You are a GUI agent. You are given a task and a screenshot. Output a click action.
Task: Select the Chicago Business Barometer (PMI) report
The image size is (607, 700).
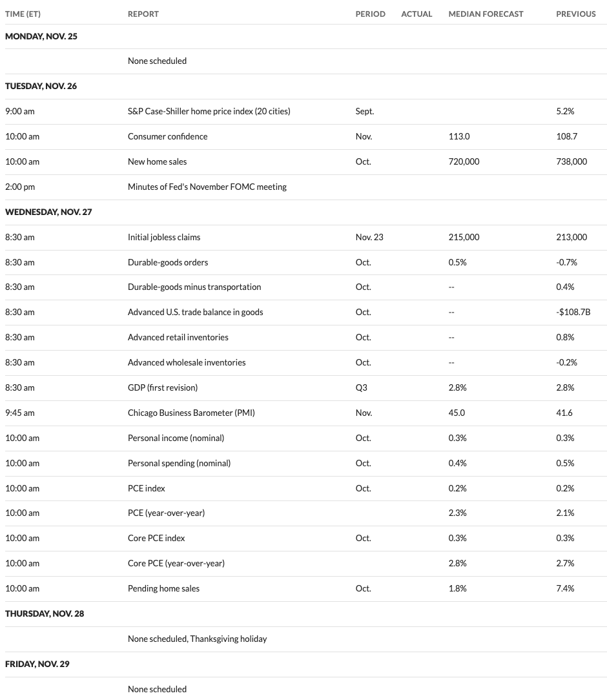coord(191,413)
